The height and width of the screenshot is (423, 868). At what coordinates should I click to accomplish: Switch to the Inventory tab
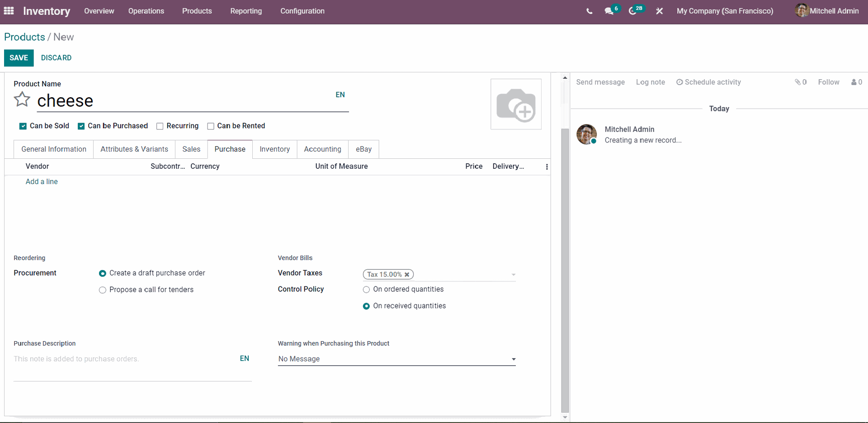[275, 149]
